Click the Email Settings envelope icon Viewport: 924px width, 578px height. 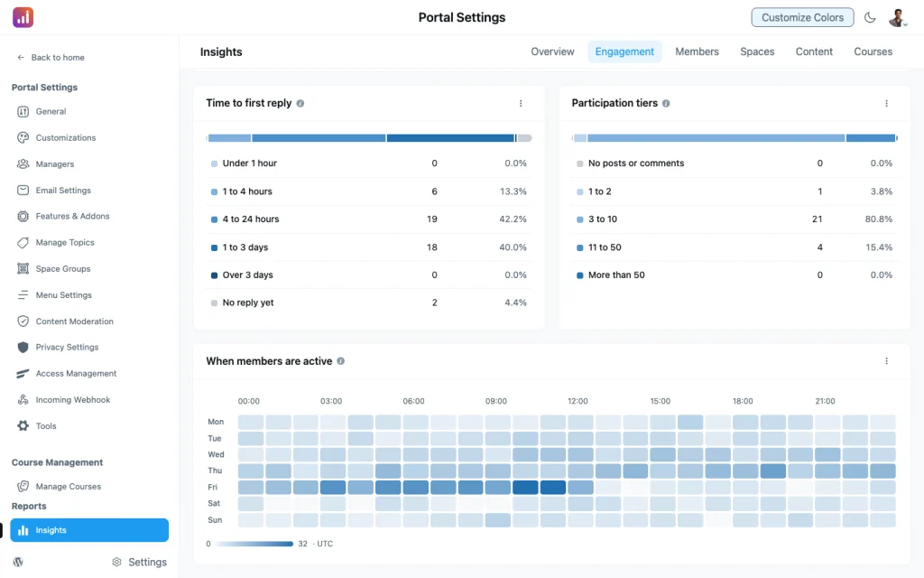[23, 190]
